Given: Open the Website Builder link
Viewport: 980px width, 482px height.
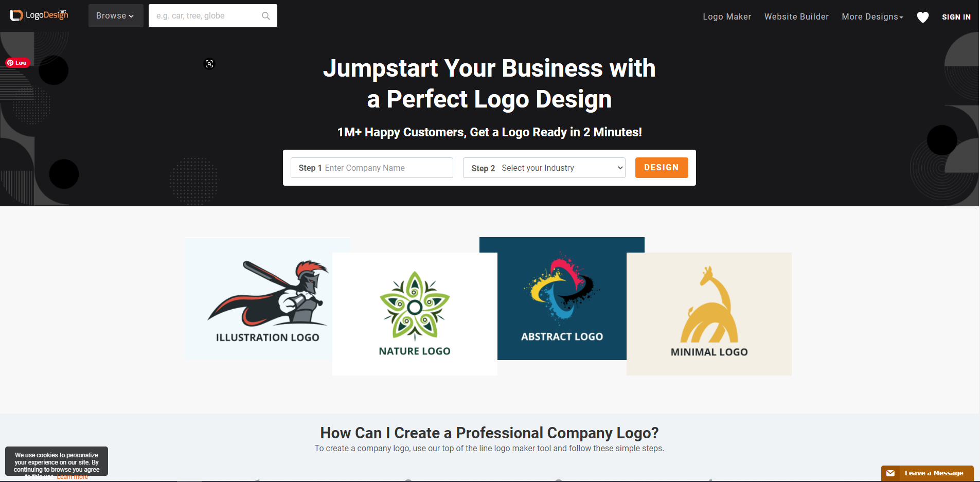Looking at the screenshot, I should pyautogui.click(x=796, y=17).
